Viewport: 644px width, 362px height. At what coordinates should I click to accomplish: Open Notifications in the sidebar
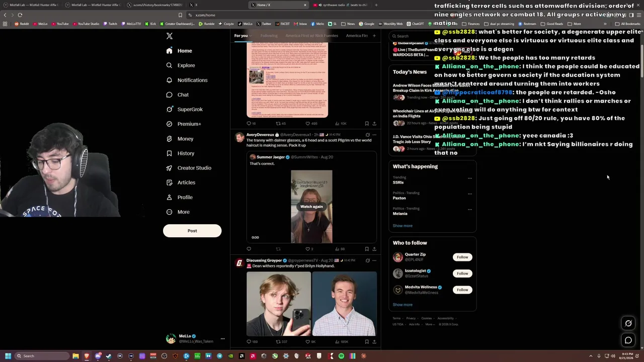click(187, 80)
